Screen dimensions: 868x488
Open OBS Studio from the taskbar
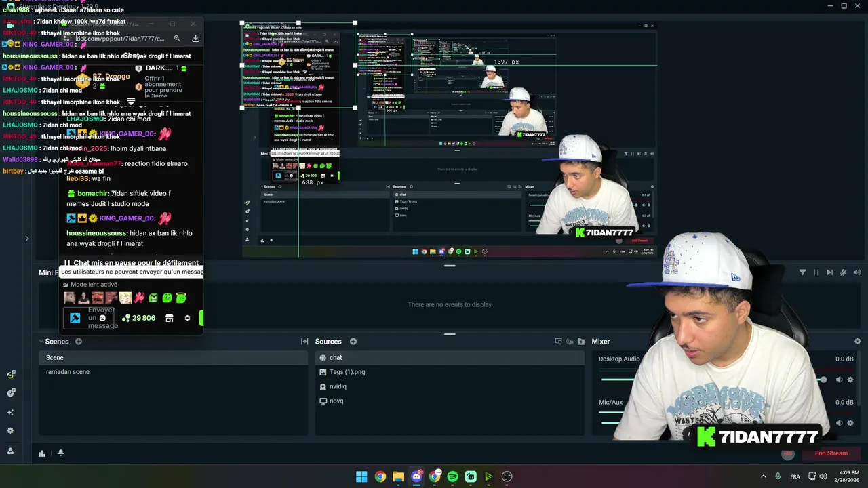tap(507, 476)
